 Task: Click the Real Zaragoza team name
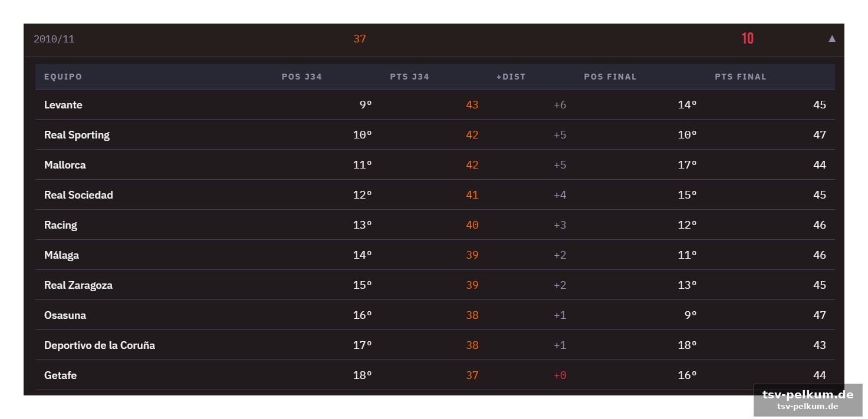(78, 285)
